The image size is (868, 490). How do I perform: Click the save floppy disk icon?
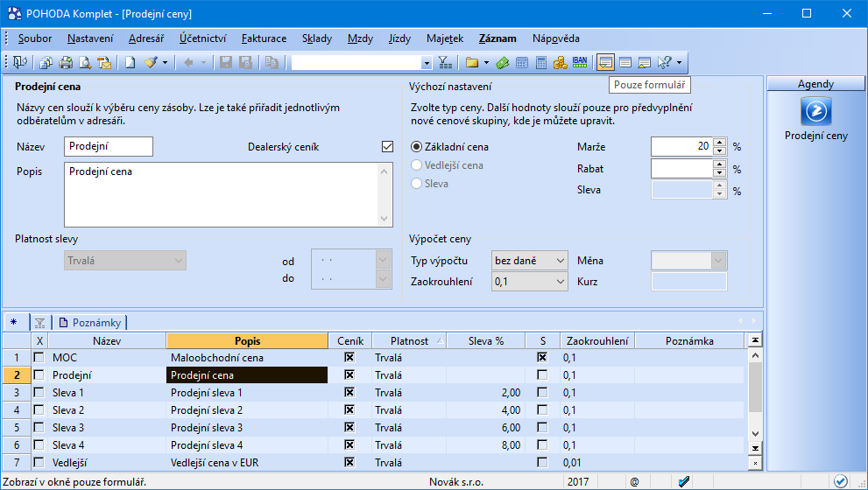coord(226,62)
